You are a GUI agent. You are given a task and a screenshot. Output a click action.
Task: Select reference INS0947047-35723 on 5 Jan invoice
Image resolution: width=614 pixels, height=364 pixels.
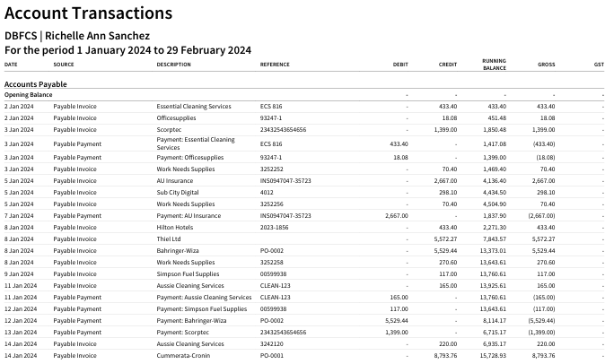coord(285,180)
